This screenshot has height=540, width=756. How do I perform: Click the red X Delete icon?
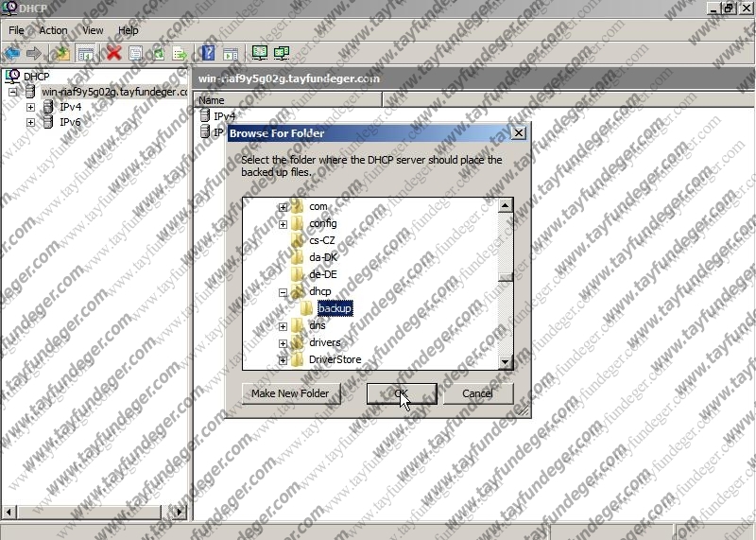click(x=113, y=53)
